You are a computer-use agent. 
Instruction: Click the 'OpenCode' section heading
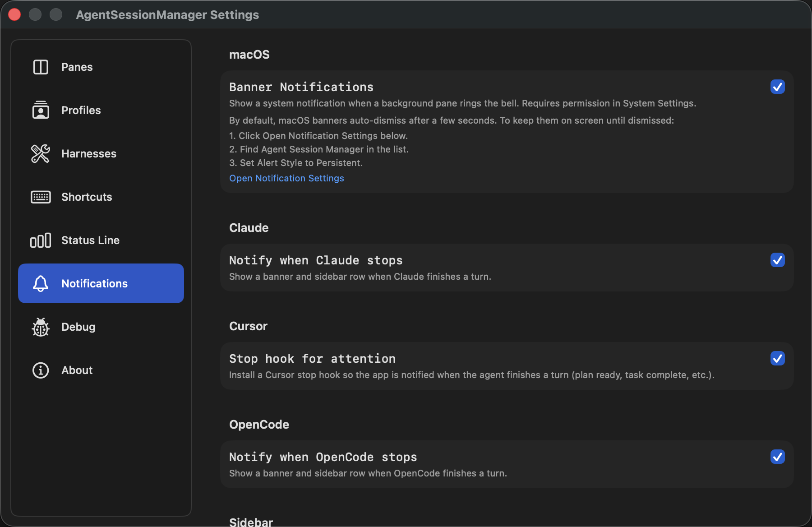coord(259,425)
